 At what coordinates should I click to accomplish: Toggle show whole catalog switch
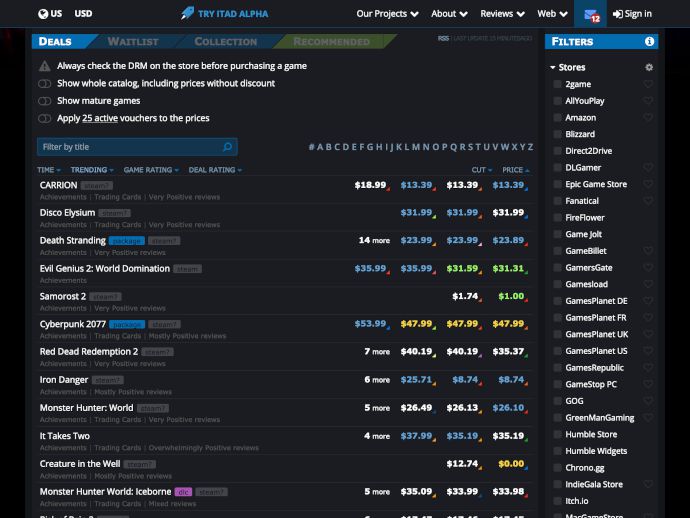44,84
